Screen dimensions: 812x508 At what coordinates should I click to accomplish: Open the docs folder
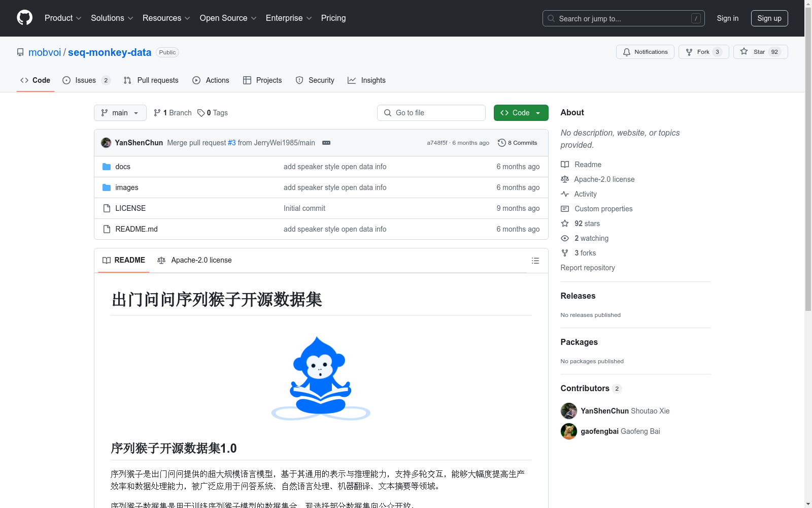(123, 167)
